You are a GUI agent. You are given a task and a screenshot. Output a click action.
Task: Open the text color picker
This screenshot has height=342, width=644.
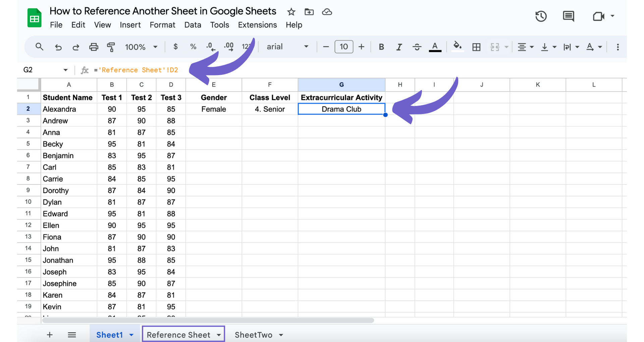pos(435,47)
